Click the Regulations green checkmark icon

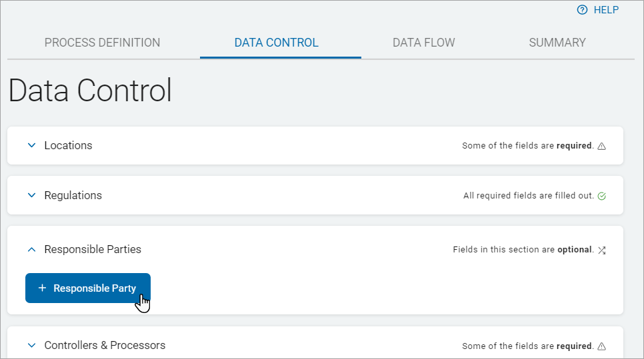[602, 196]
